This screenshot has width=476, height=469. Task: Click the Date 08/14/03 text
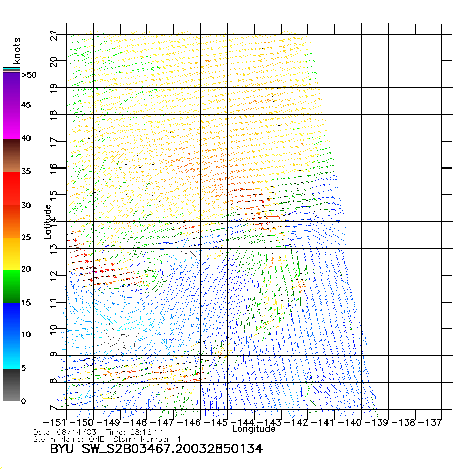coord(65,432)
